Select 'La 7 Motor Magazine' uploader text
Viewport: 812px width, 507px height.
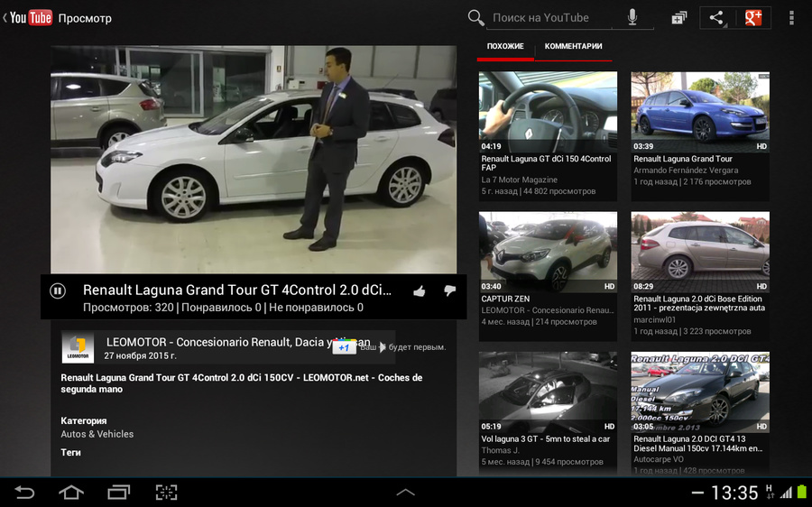click(x=520, y=180)
